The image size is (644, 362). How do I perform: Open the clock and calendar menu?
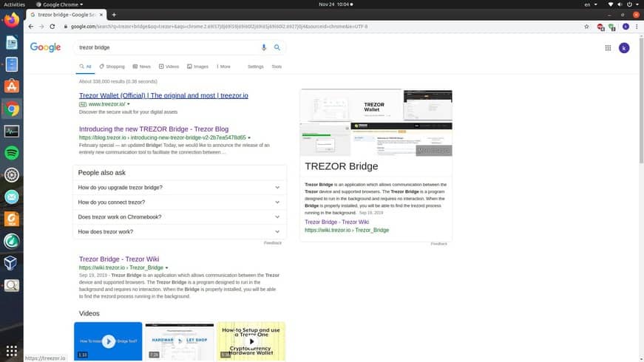[336, 4]
